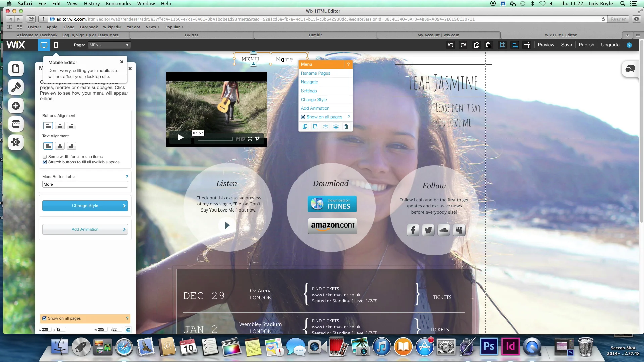Viewport: 644px width, 362px height.
Task: Open the blue help icon in toolbar
Action: 629,45
